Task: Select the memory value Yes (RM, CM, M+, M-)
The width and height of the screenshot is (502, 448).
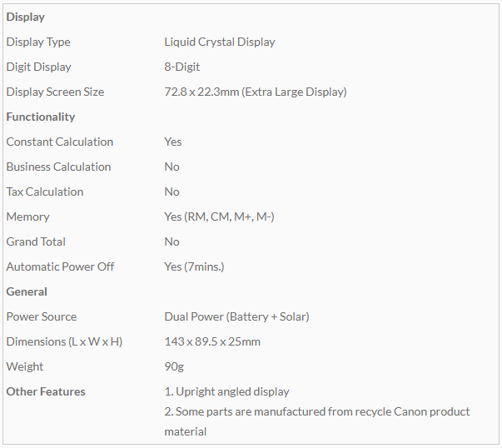Action: pyautogui.click(x=219, y=217)
